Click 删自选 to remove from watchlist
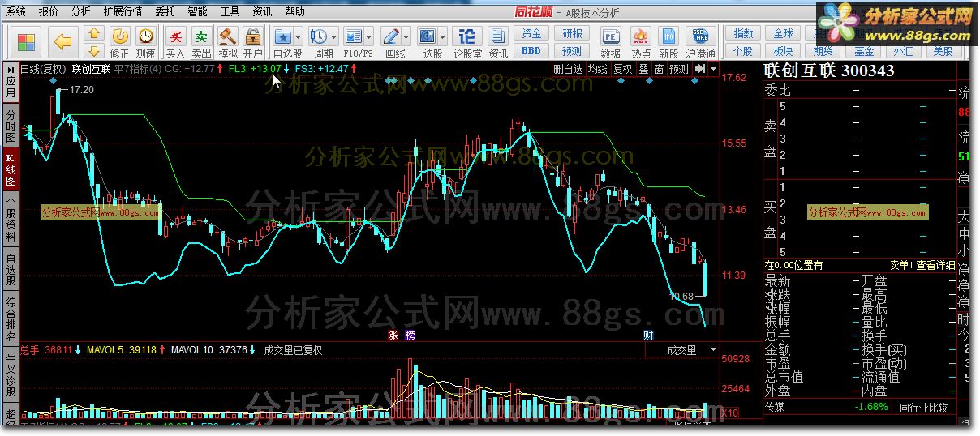The image size is (980, 436). (x=568, y=69)
